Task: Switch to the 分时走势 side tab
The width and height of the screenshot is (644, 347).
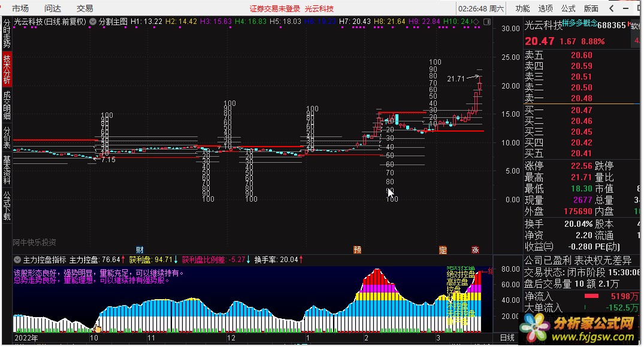Action: click(x=7, y=34)
